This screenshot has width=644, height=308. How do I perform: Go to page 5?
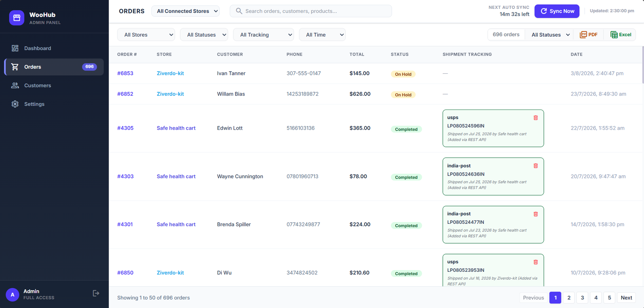pos(609,298)
